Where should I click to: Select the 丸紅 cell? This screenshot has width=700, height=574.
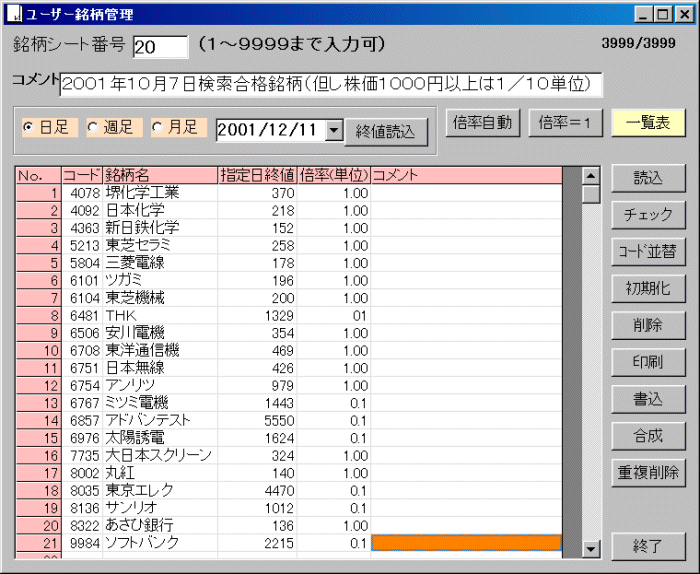click(x=160, y=473)
